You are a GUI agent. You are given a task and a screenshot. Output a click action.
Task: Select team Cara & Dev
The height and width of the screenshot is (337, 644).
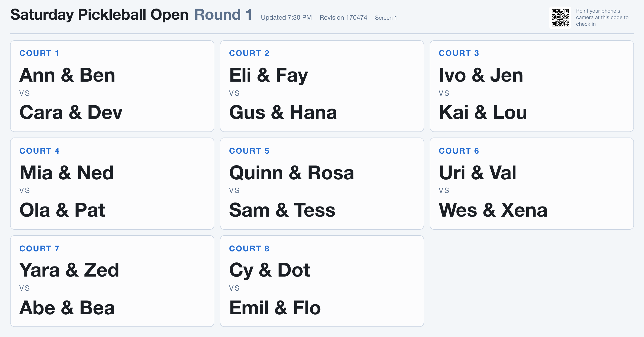click(71, 112)
